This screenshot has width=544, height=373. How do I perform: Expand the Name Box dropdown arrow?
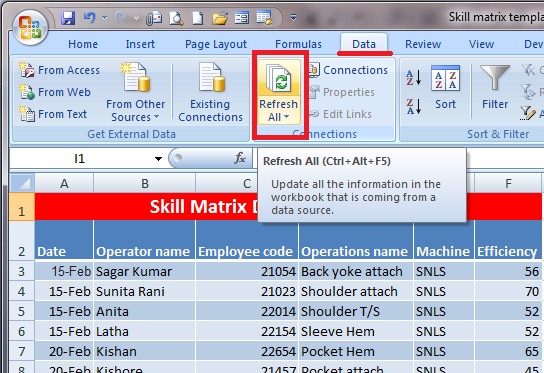tap(158, 159)
